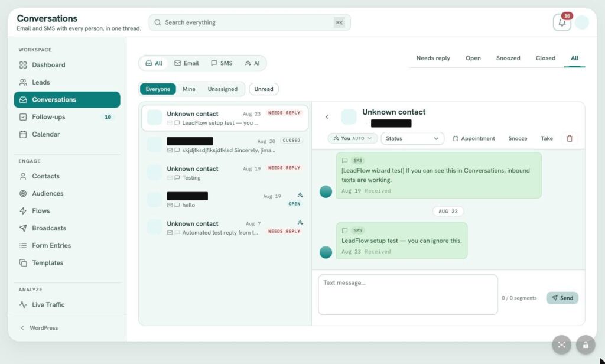Filter channel by AI
The height and width of the screenshot is (364, 605).
(252, 63)
